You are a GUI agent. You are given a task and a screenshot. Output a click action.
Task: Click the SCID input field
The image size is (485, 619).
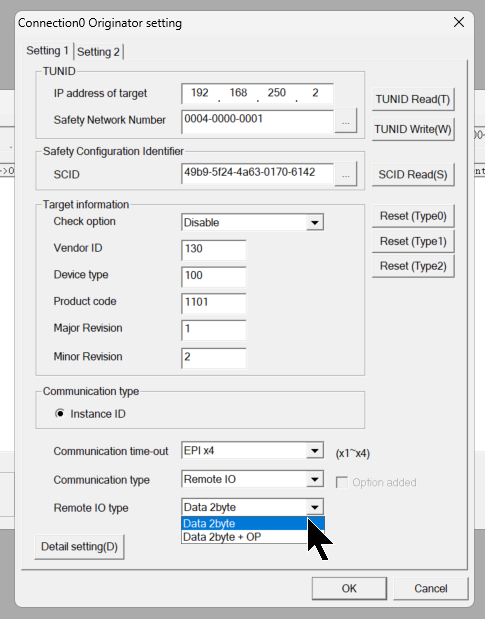tap(258, 174)
